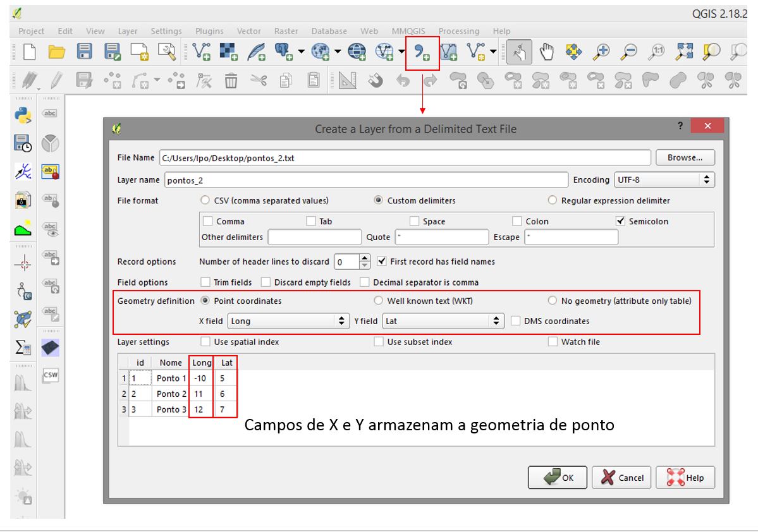Select the Pan Map hand tool
The height and width of the screenshot is (532, 758).
(x=547, y=52)
